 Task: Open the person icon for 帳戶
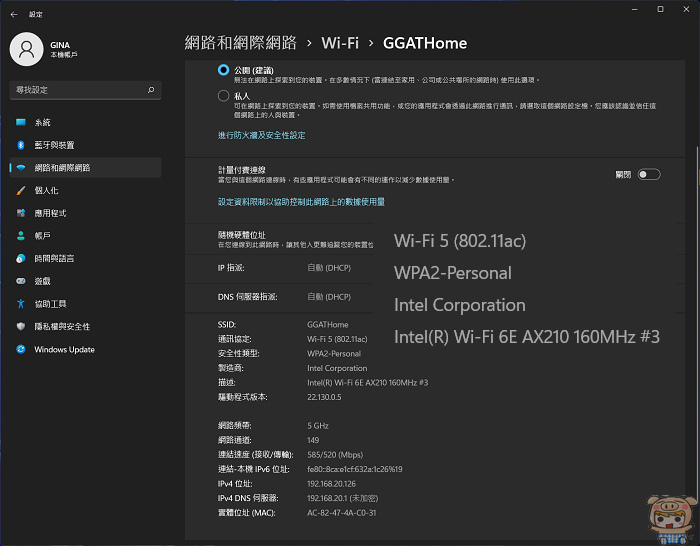click(x=21, y=236)
